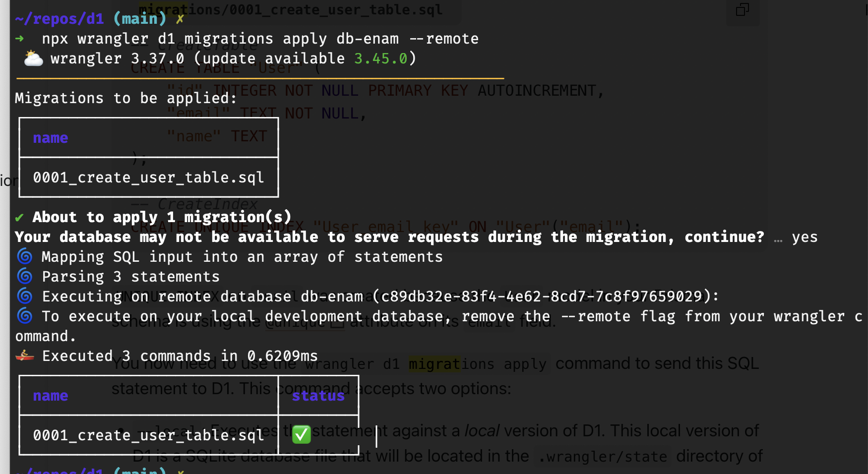Click the green 3.45.0 update version
The width and height of the screenshot is (868, 474).
(x=380, y=59)
